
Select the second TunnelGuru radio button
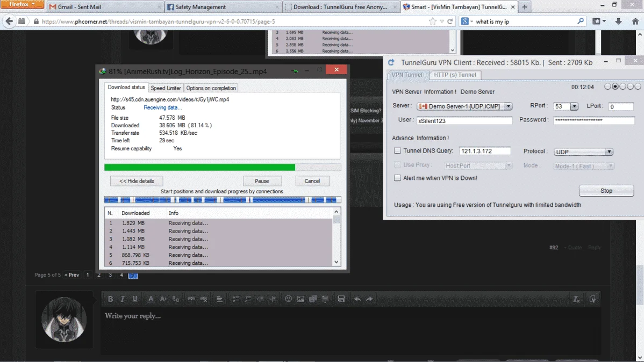click(x=615, y=86)
